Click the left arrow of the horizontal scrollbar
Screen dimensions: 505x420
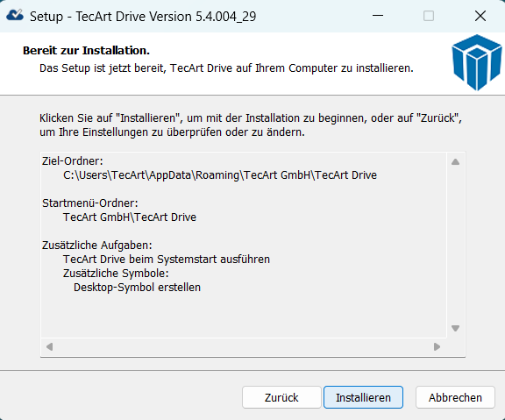tap(49, 347)
